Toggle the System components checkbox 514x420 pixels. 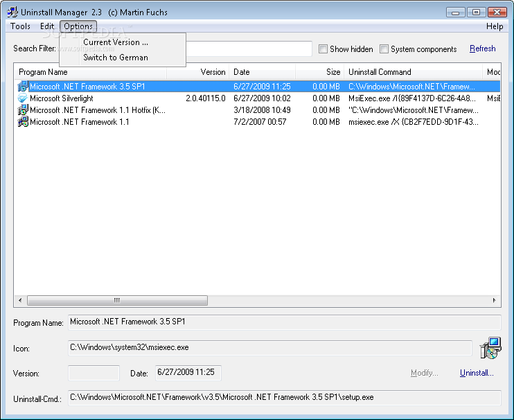pos(384,49)
